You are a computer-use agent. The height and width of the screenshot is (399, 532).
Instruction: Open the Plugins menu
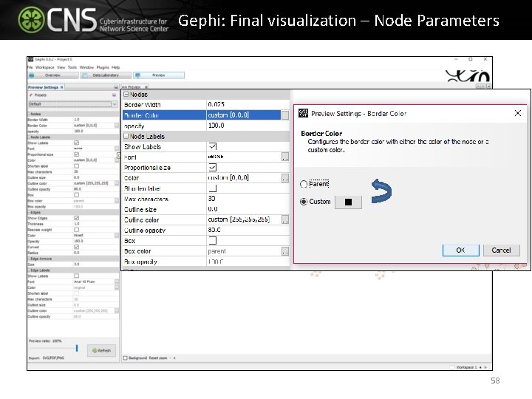103,67
